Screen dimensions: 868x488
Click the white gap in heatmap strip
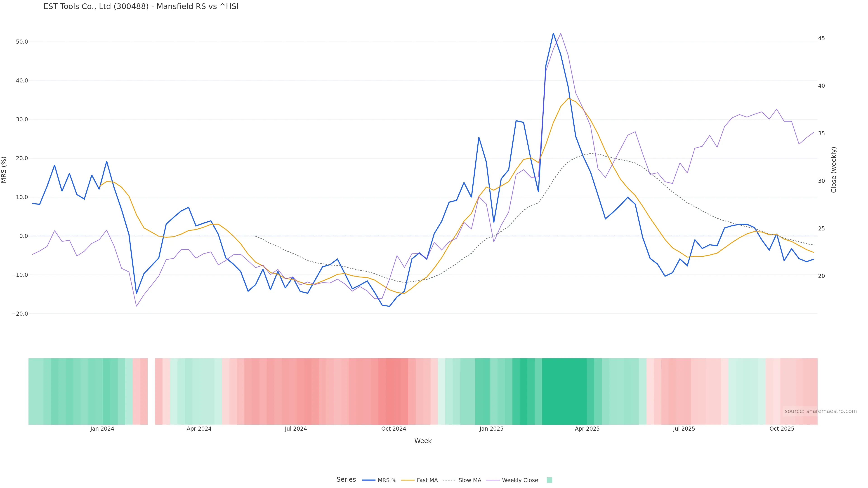coord(151,391)
